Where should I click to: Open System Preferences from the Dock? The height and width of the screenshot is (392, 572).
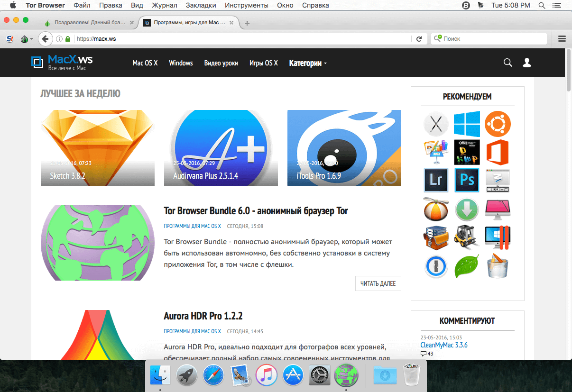[x=320, y=375]
